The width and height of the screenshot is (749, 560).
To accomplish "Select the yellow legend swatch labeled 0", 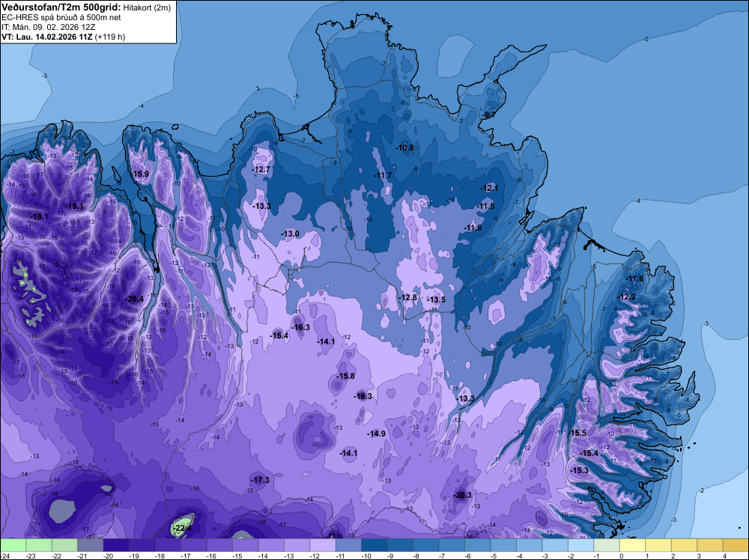I will [x=632, y=545].
